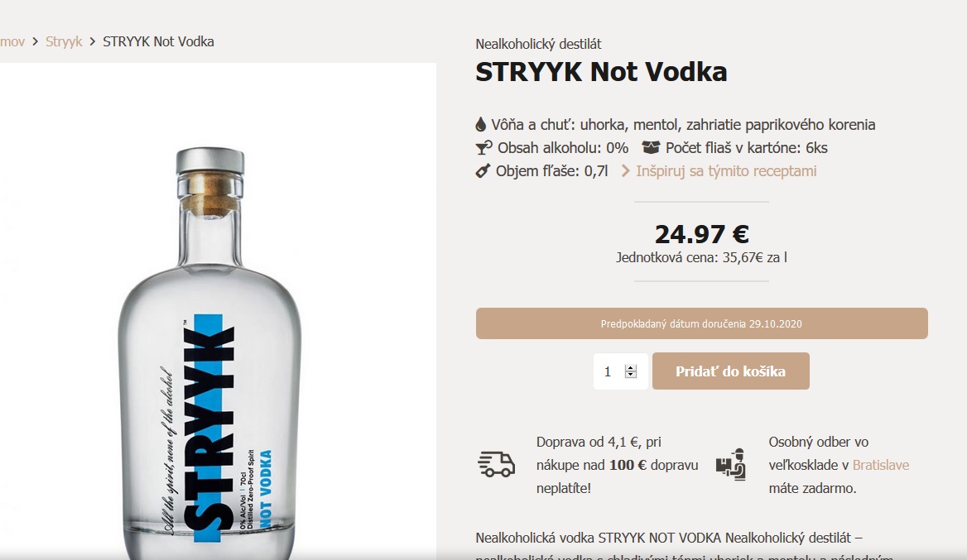Click the chevron separator after Stryyk breadcrumb

[93, 41]
